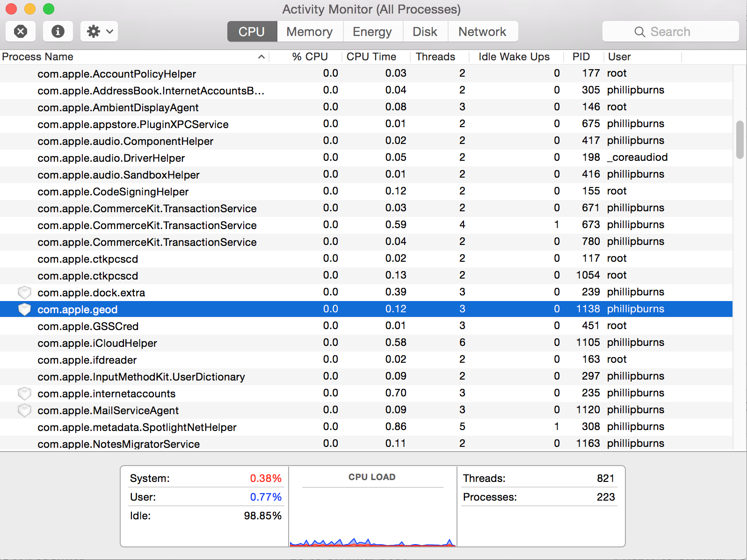The image size is (747, 560).
Task: Select com.apple.internetaccounts process name
Action: [107, 394]
